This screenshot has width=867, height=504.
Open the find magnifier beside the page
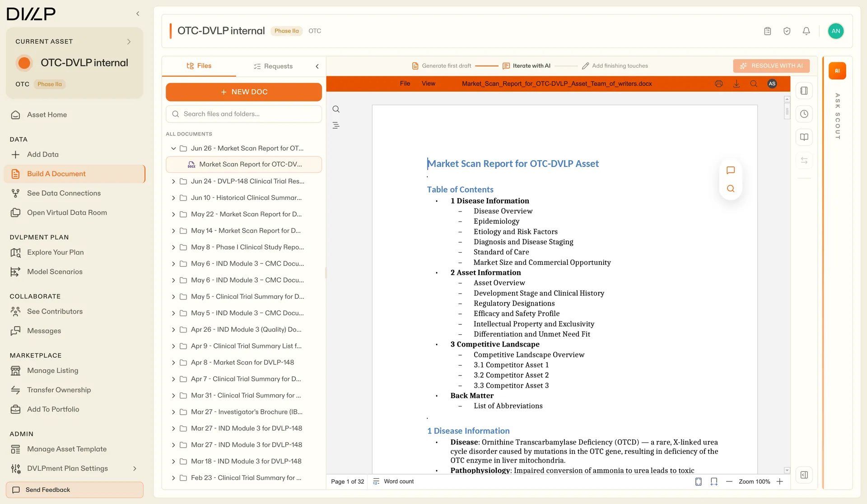coord(336,109)
